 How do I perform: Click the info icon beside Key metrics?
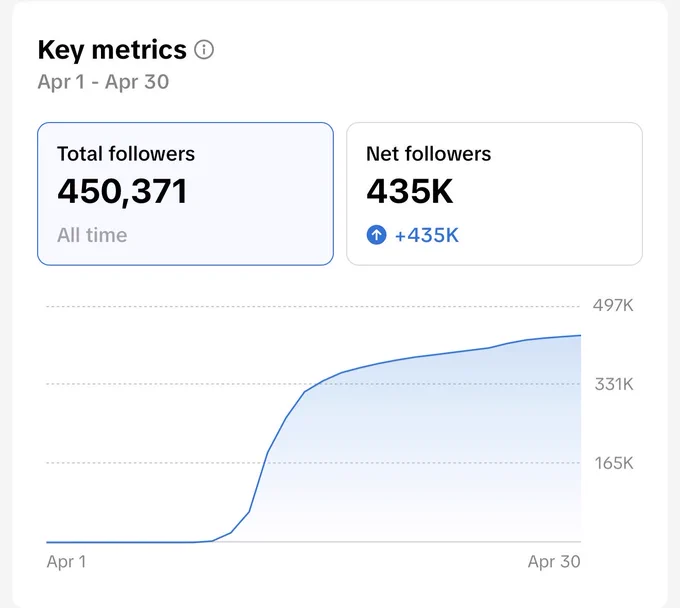tap(204, 49)
